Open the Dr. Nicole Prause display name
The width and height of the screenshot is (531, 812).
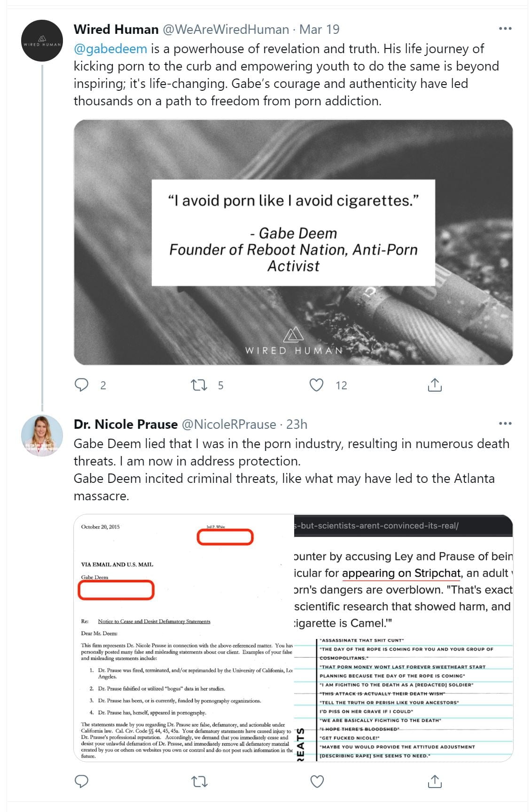125,424
